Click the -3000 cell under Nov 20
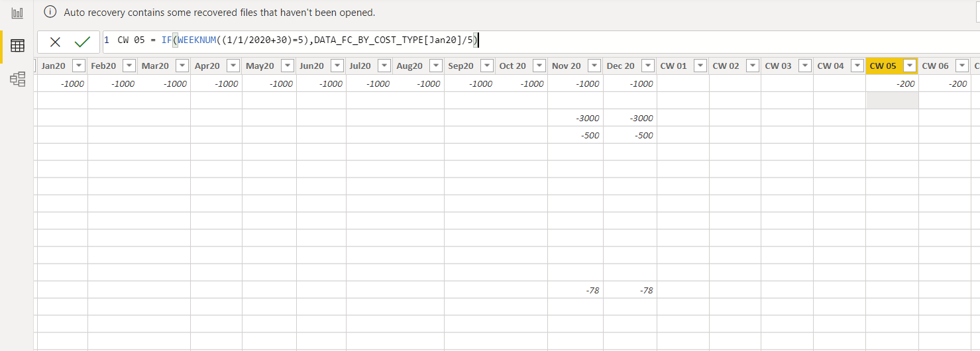Image resolution: width=980 pixels, height=351 pixels. pos(575,118)
